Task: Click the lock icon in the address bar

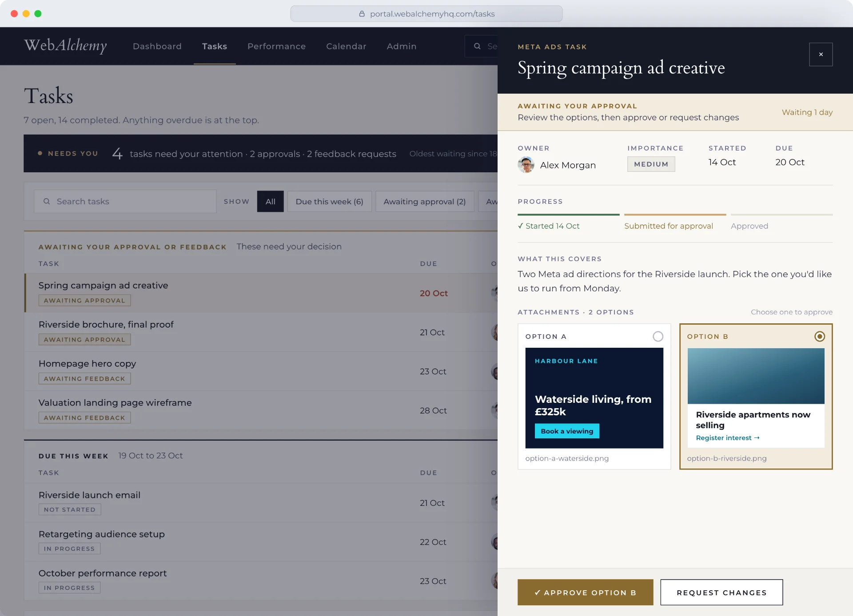Action: click(x=362, y=14)
